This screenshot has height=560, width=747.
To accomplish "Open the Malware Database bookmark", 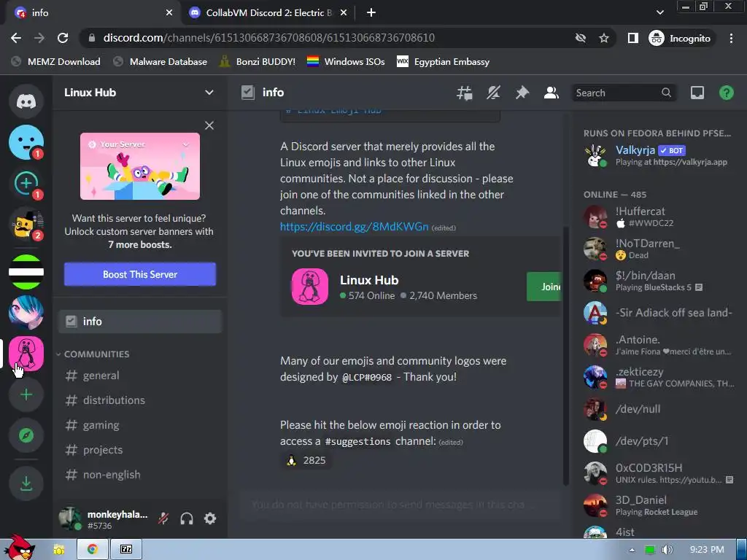I will (160, 62).
